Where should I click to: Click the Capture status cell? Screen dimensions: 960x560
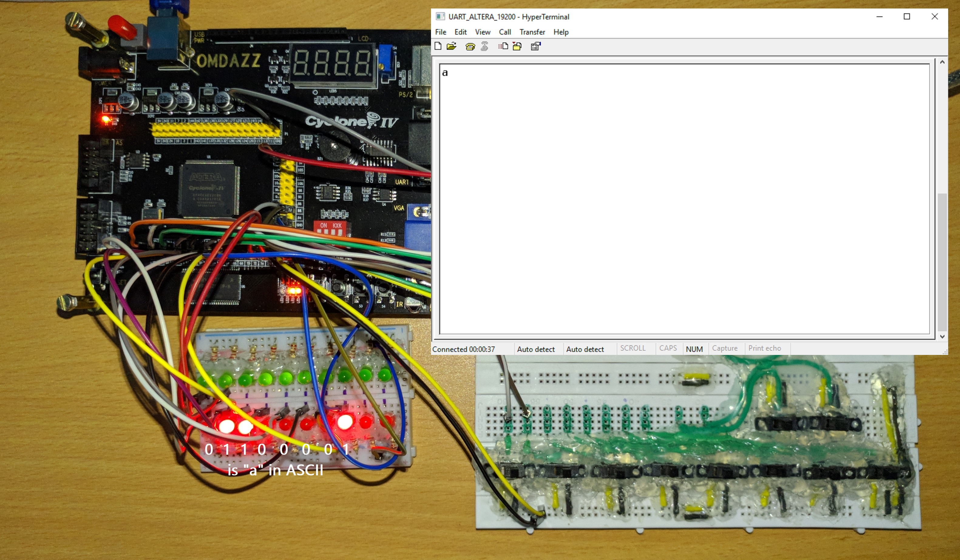pyautogui.click(x=725, y=348)
